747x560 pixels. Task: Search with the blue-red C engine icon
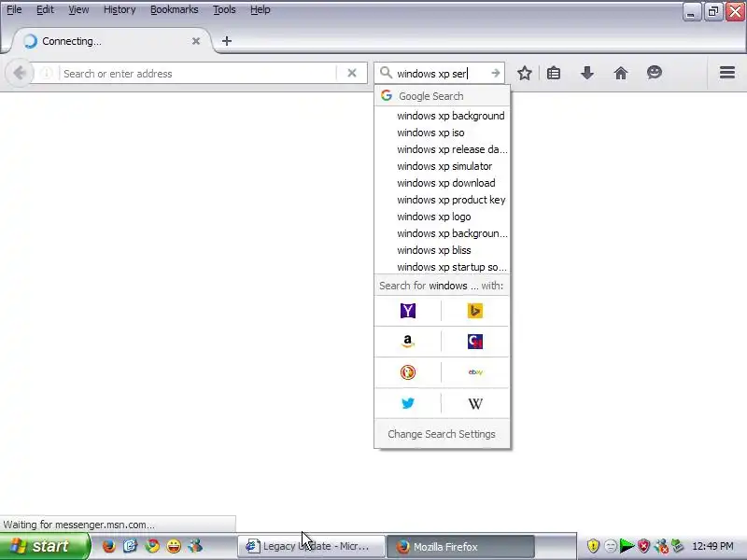coord(475,342)
